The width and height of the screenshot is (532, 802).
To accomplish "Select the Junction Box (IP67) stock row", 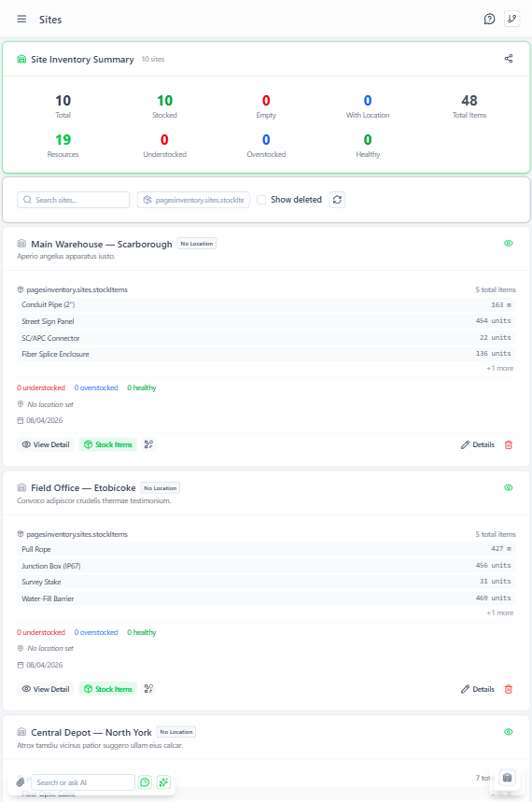I will [266, 566].
